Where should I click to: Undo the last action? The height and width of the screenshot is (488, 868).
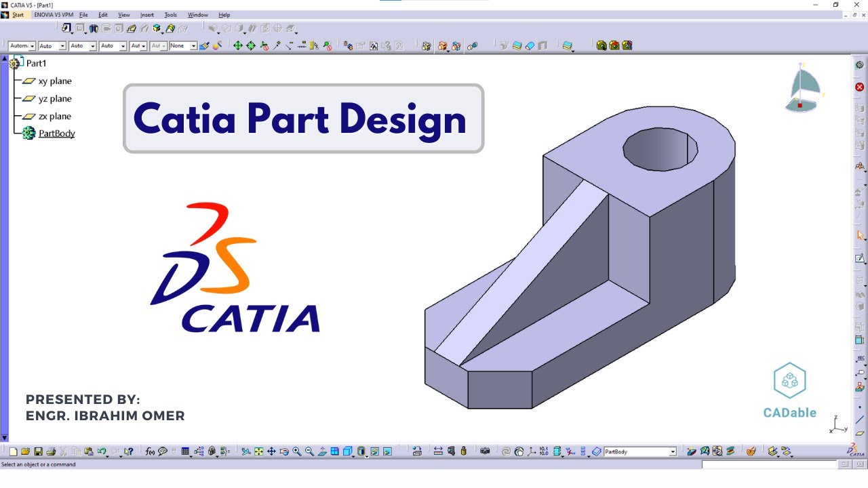[x=101, y=451]
